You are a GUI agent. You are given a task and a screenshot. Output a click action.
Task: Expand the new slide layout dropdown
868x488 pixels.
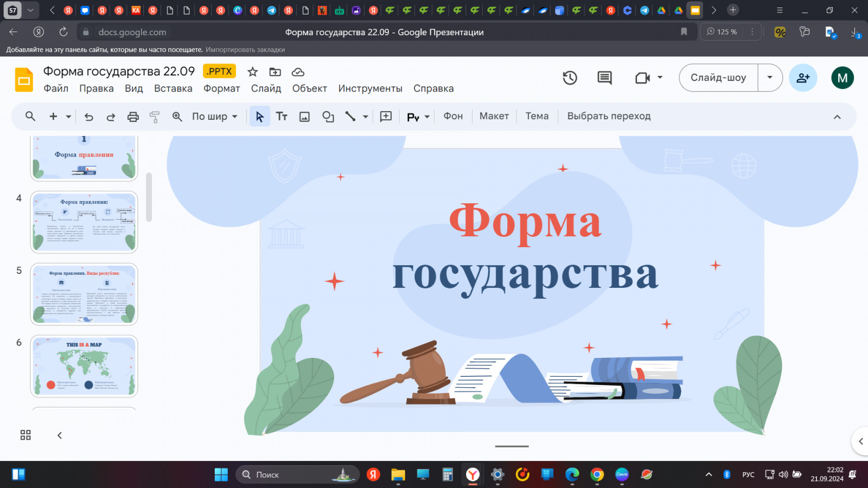pos(68,116)
